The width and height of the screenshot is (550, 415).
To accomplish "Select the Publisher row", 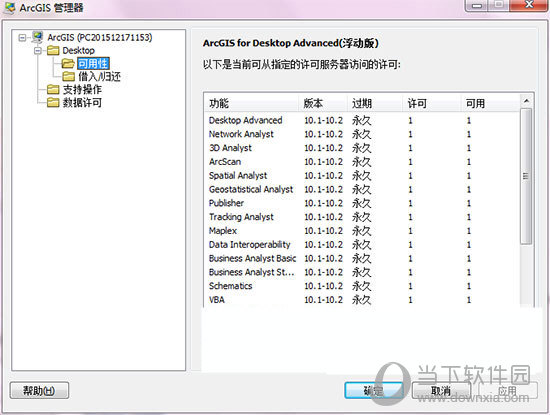I will pyautogui.click(x=362, y=203).
